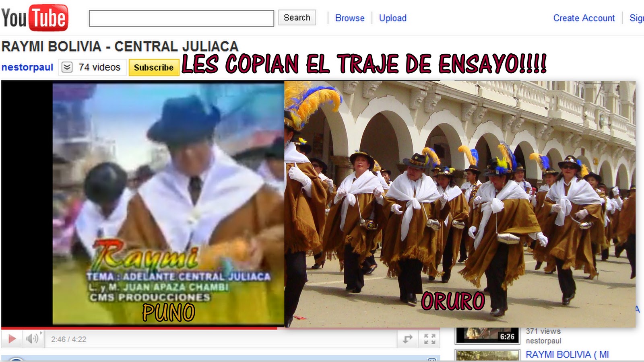
Task: Open the Browse menu item
Action: pyautogui.click(x=349, y=18)
